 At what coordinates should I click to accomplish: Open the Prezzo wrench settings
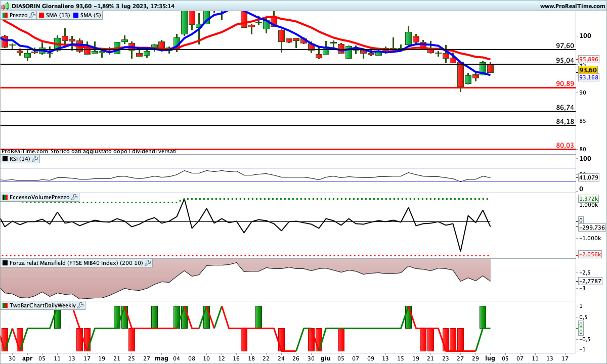32,15
